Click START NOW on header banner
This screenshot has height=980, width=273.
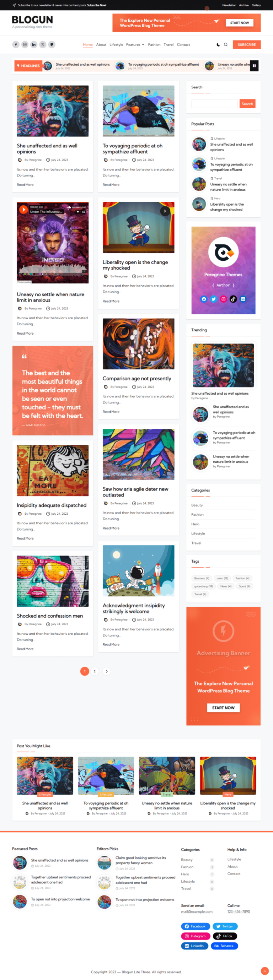[240, 23]
